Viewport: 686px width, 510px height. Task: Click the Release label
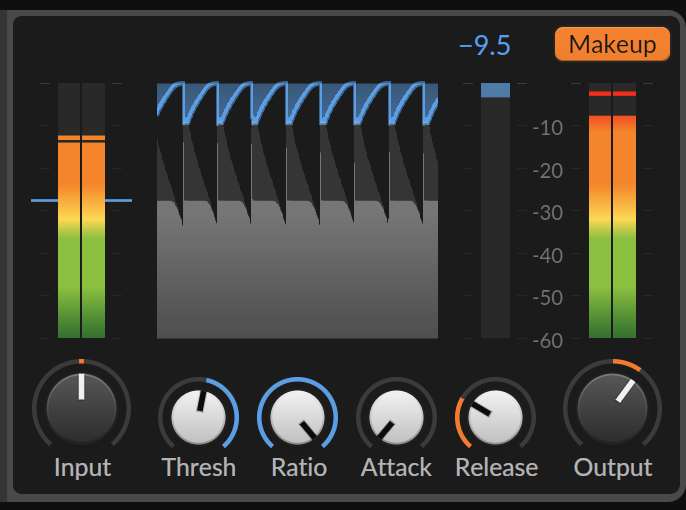[x=497, y=468]
